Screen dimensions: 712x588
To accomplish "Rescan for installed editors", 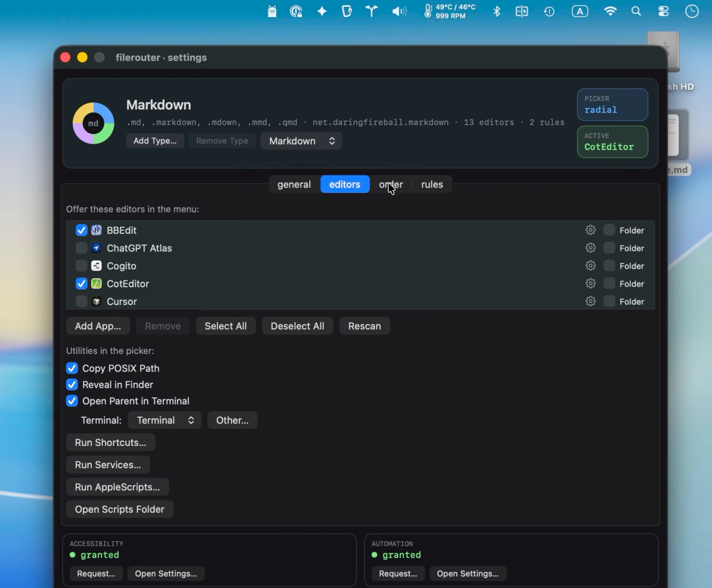I will tap(364, 326).
